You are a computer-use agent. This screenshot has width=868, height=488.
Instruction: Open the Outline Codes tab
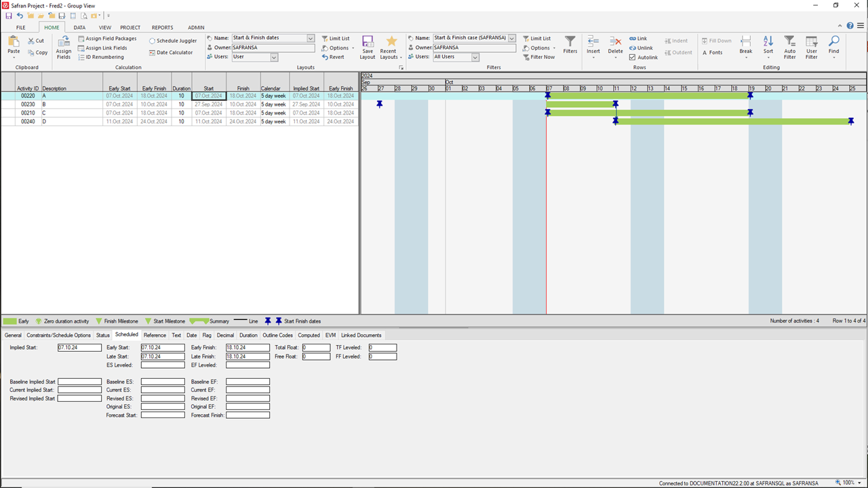pyautogui.click(x=278, y=335)
